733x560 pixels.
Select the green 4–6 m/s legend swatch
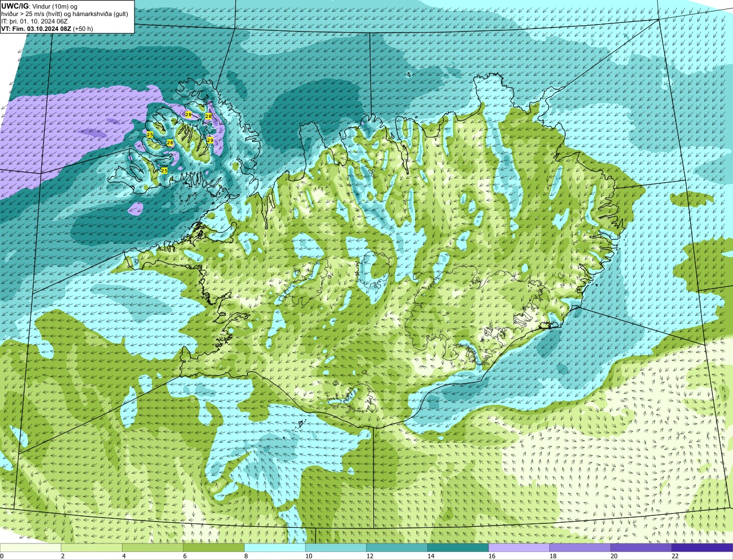(x=152, y=548)
